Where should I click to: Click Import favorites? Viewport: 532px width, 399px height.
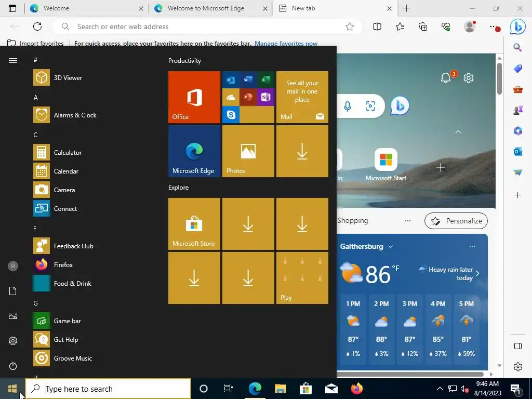click(35, 44)
